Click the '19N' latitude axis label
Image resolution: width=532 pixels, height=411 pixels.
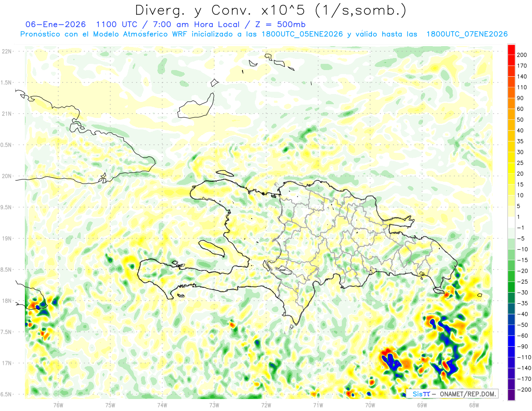coord(6,239)
